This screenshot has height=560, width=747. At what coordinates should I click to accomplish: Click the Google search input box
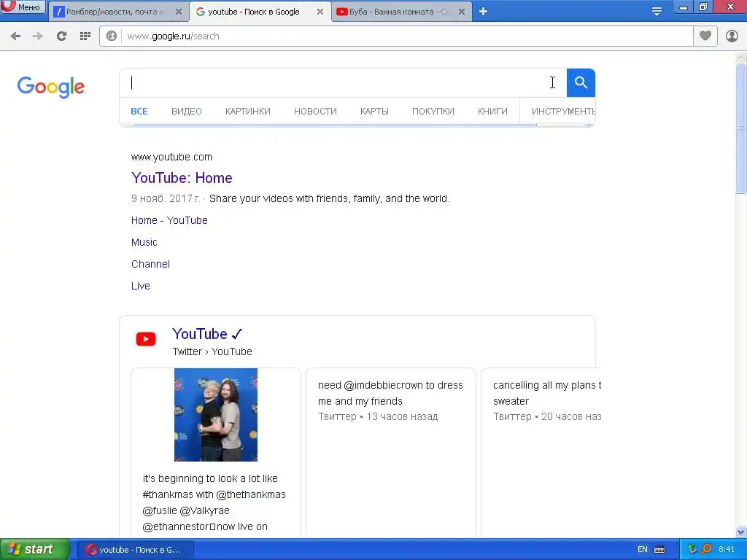pyautogui.click(x=343, y=83)
